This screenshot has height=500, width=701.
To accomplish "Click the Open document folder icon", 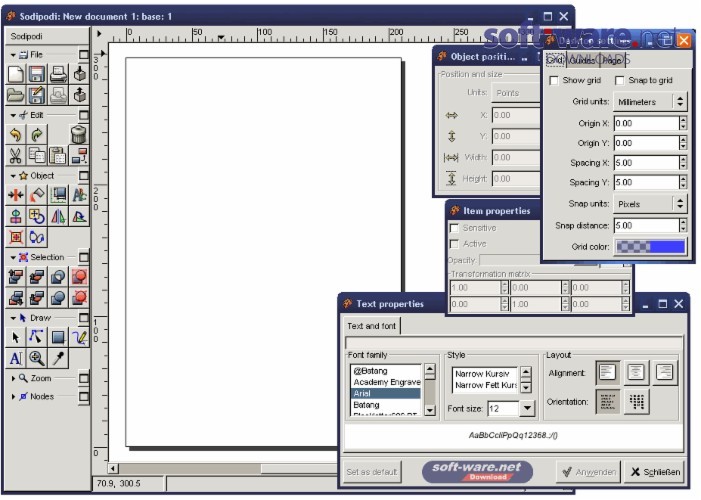I will pos(16,95).
